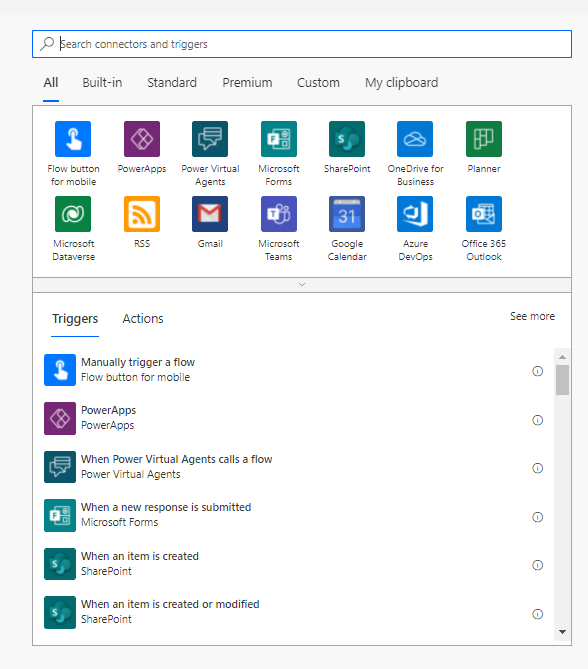
Task: Show info for new response submitted trigger
Action: click(538, 517)
